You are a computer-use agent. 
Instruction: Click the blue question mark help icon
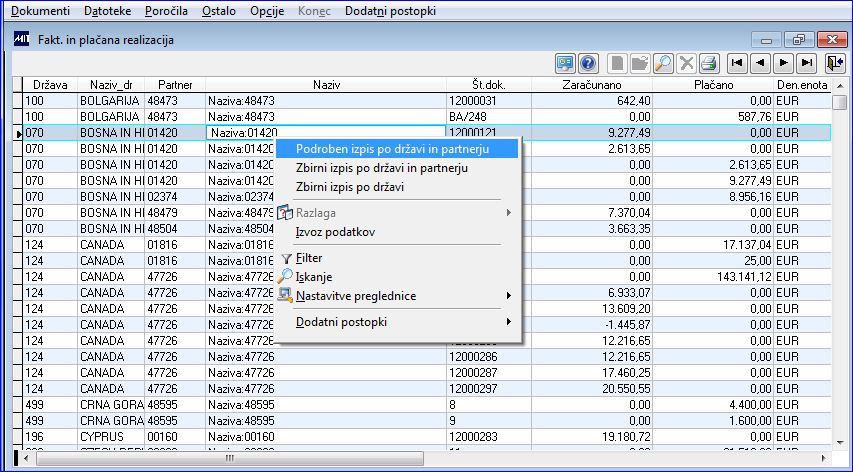point(588,64)
